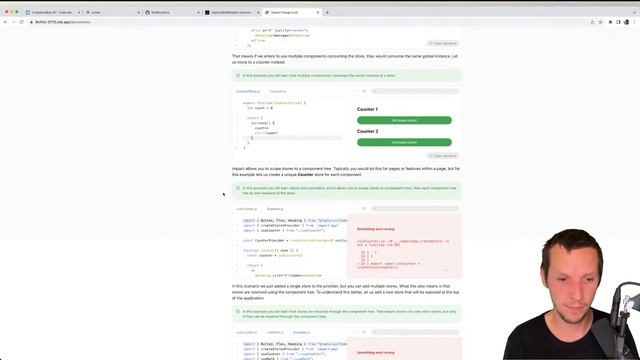Open Example.js tab in second editor
This screenshot has height=360, width=640.
point(275,209)
